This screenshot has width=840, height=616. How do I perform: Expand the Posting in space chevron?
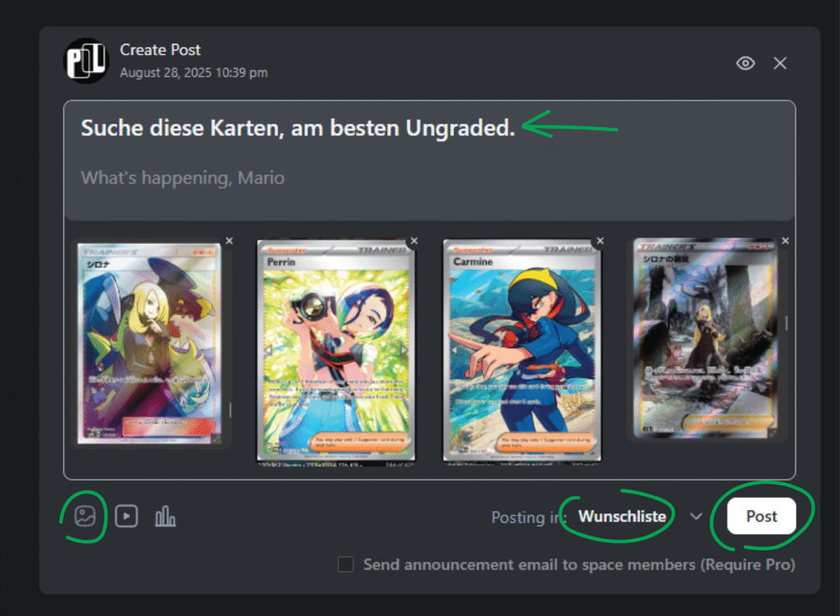pos(696,517)
